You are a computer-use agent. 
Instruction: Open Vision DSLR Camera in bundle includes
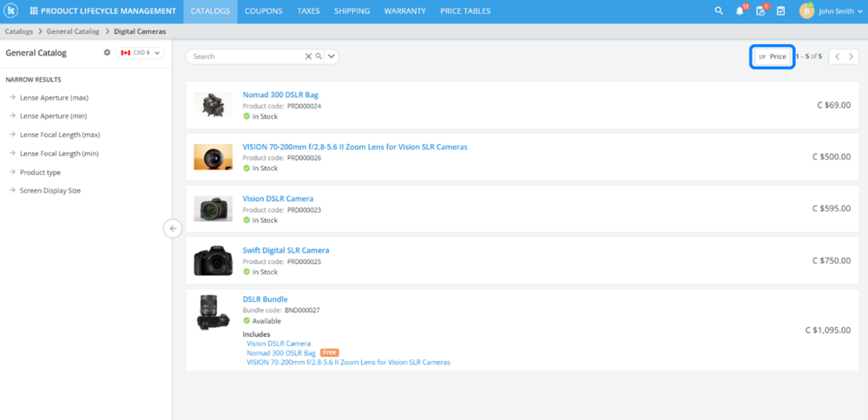tap(279, 343)
